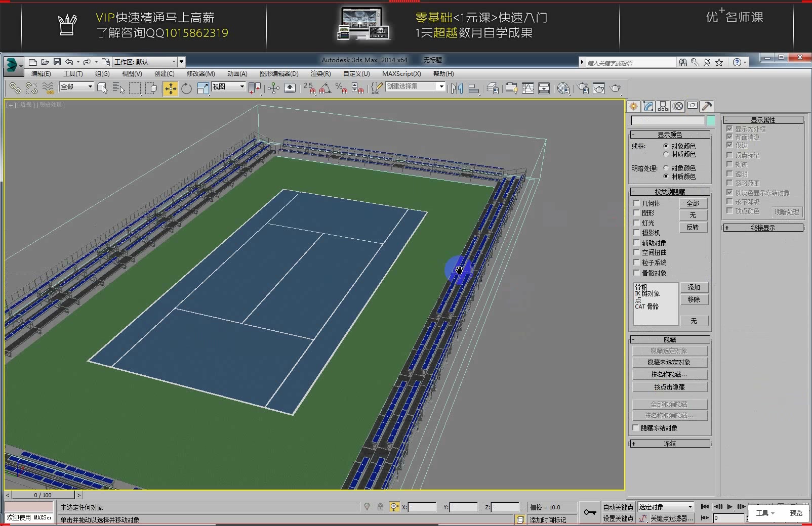Open the 创建选择集 named selection dropdown
The image size is (812, 526).
(415, 86)
